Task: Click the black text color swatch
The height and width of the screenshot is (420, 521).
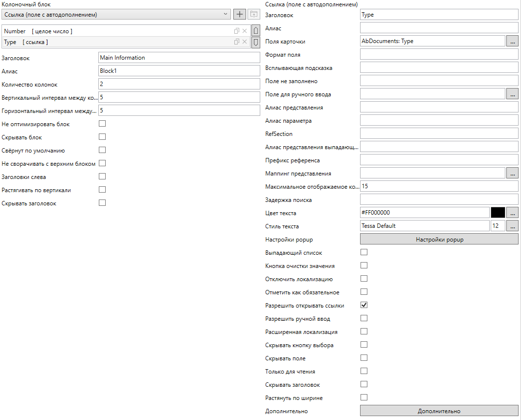Action: coord(498,213)
